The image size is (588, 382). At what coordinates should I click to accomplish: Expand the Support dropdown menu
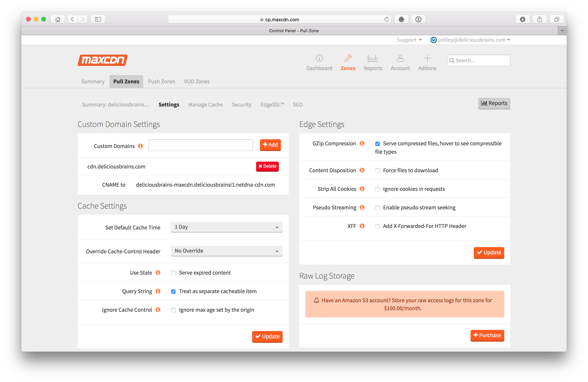409,40
